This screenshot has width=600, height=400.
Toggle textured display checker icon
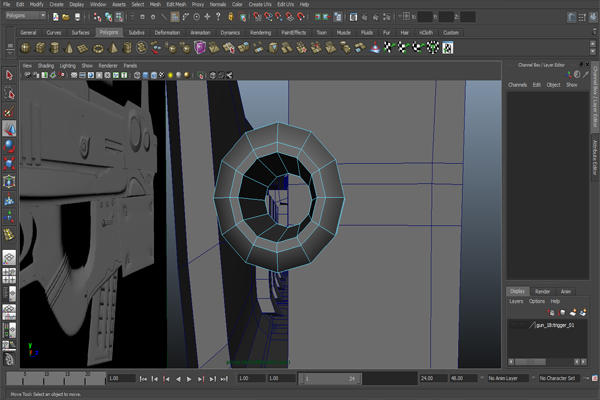[162, 75]
